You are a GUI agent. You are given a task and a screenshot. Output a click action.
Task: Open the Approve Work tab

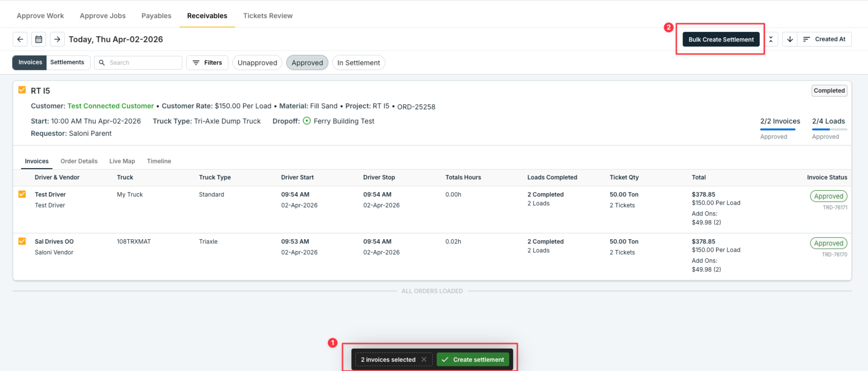(x=40, y=16)
